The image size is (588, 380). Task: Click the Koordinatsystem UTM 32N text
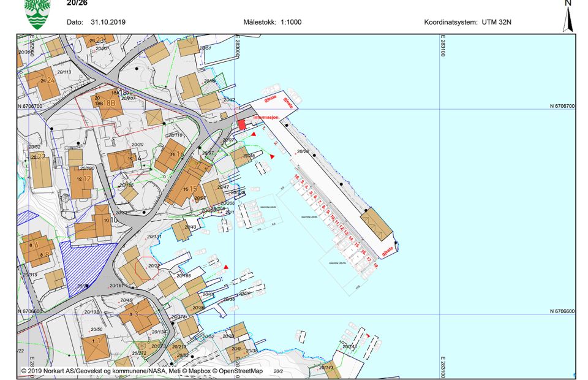[x=467, y=22]
